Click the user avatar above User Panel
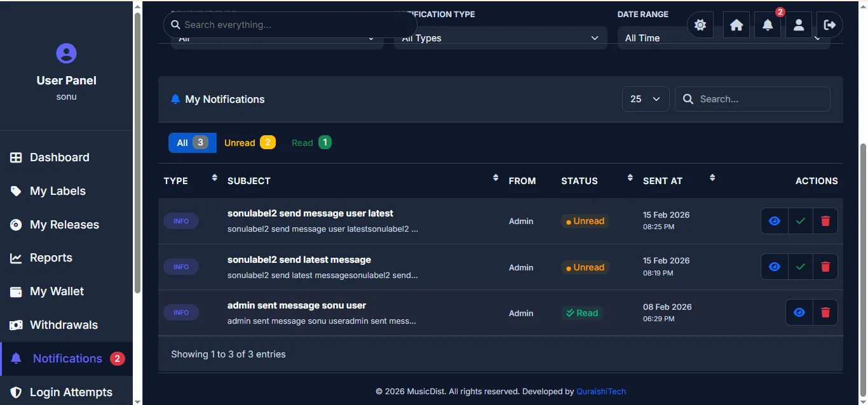Image resolution: width=868 pixels, height=405 pixels. [x=66, y=53]
